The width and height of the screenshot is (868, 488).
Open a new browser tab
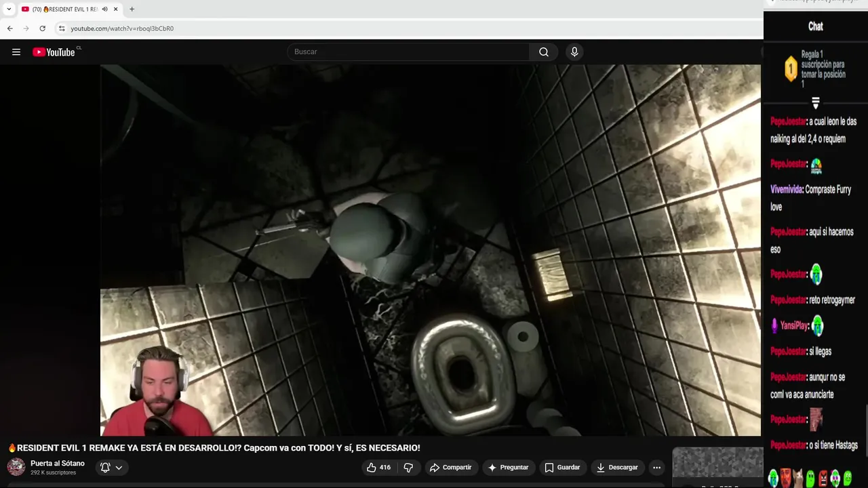tap(132, 9)
